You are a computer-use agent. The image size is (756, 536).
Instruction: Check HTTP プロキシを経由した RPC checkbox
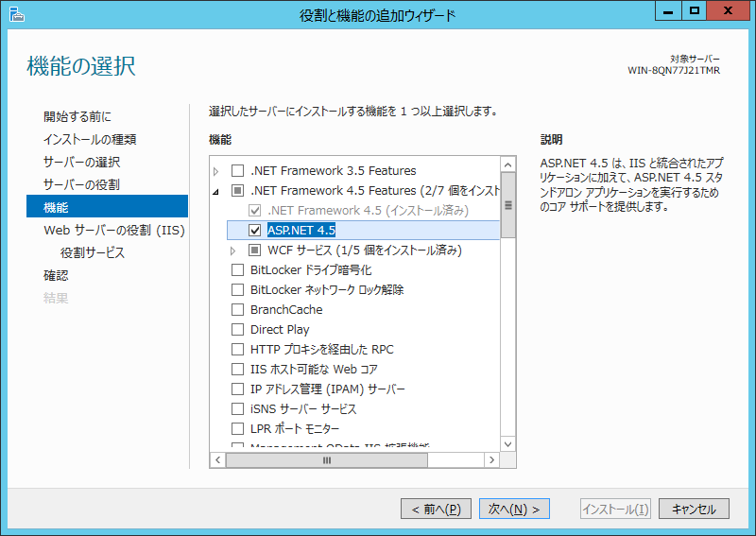tap(238, 349)
